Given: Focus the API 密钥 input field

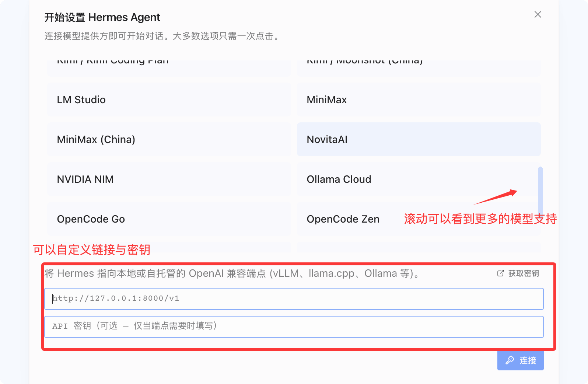Looking at the screenshot, I should coord(294,327).
